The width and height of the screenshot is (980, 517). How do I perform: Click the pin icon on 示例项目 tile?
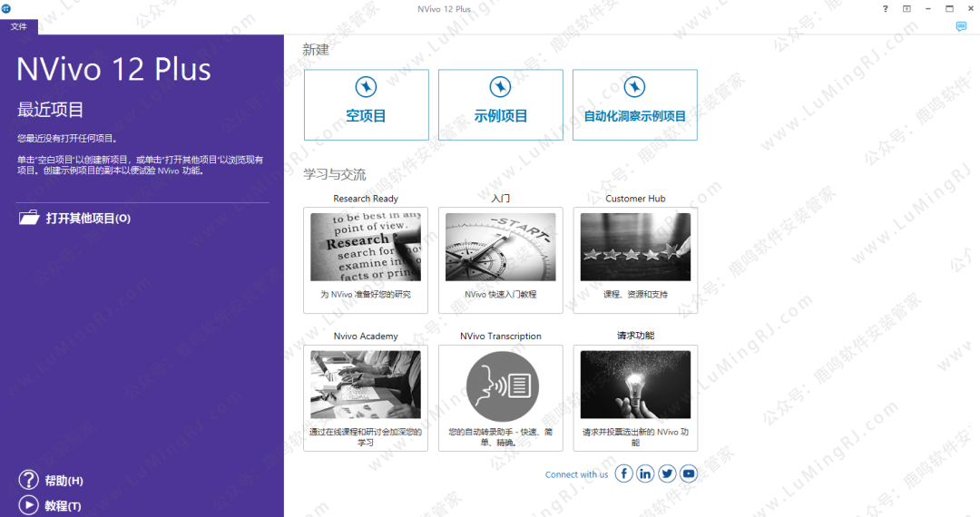tap(500, 87)
